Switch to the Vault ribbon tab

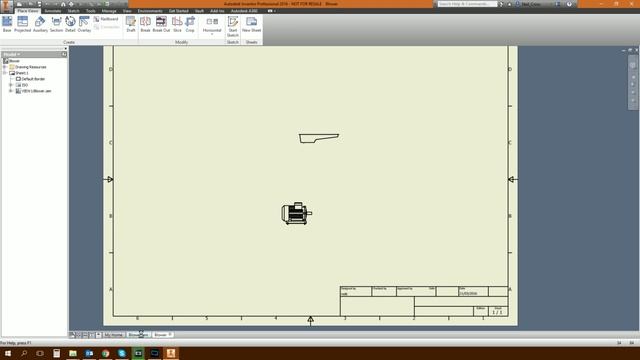coord(199,11)
